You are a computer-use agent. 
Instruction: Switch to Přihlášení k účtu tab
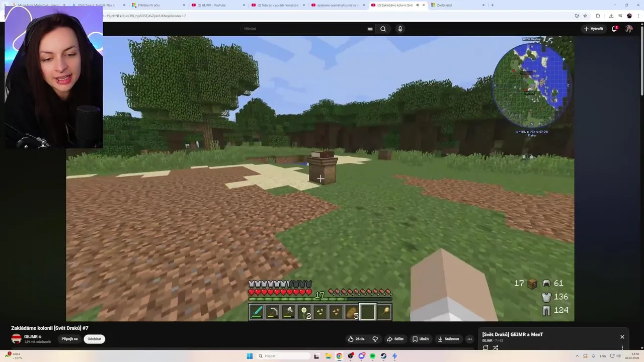[157, 5]
